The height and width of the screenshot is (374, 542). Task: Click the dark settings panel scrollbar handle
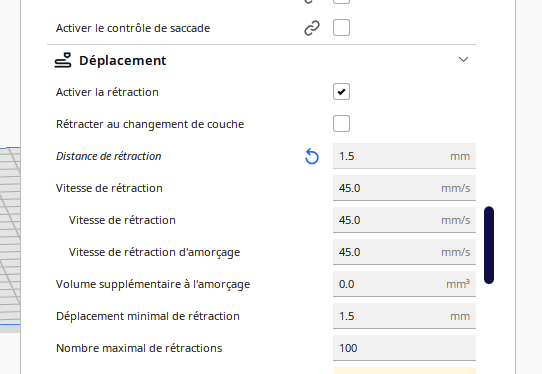(489, 245)
